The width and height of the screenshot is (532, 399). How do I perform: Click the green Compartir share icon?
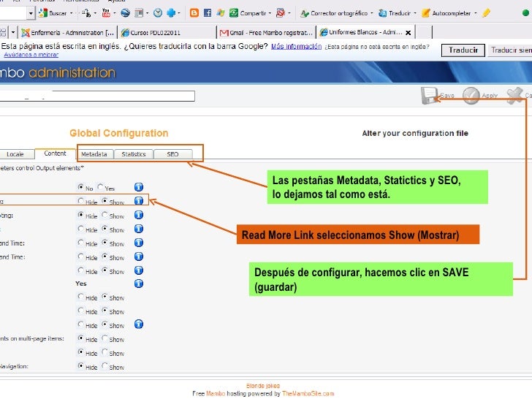pyautogui.click(x=233, y=13)
